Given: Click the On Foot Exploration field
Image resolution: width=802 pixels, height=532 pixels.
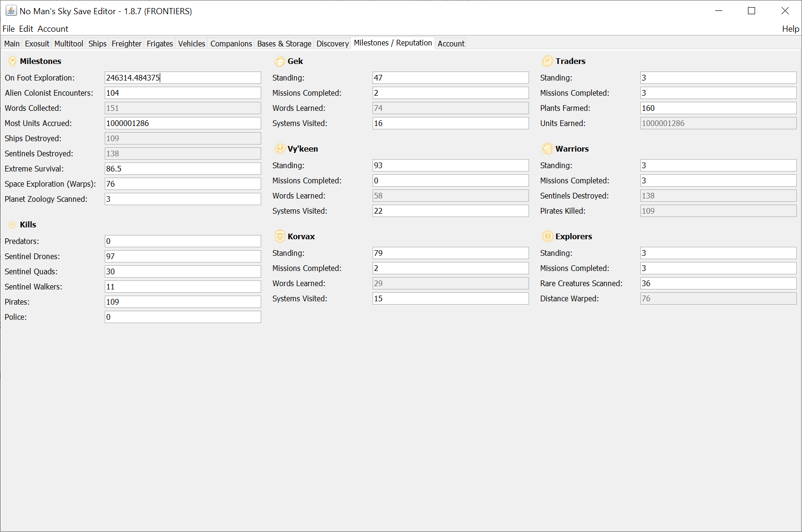Looking at the screenshot, I should (182, 78).
